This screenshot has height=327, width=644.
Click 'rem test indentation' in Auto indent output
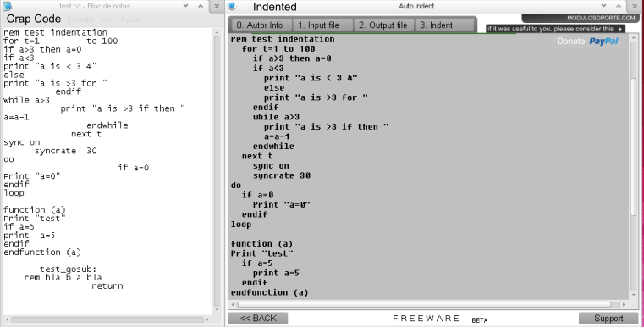[x=283, y=39]
